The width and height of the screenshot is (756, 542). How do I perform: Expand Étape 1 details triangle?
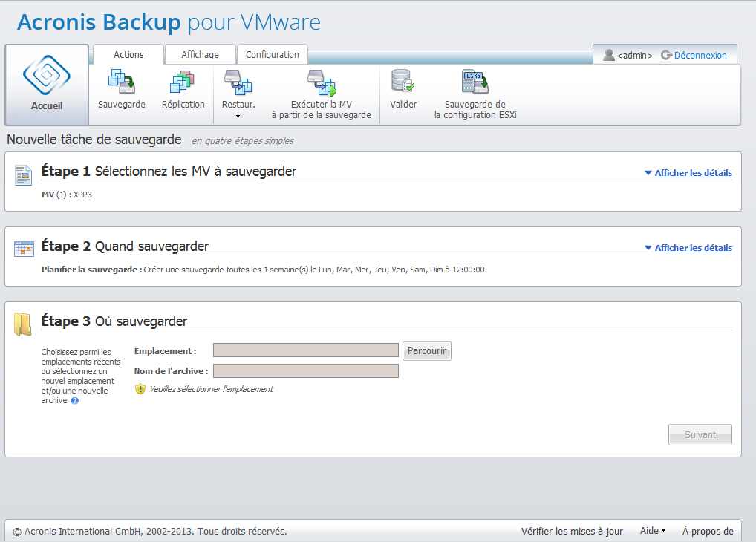tap(648, 173)
